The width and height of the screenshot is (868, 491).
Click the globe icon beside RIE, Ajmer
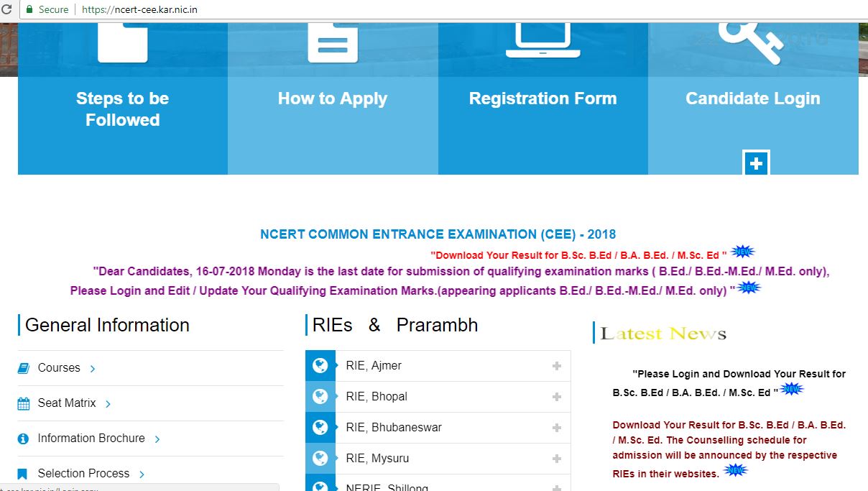click(x=320, y=365)
